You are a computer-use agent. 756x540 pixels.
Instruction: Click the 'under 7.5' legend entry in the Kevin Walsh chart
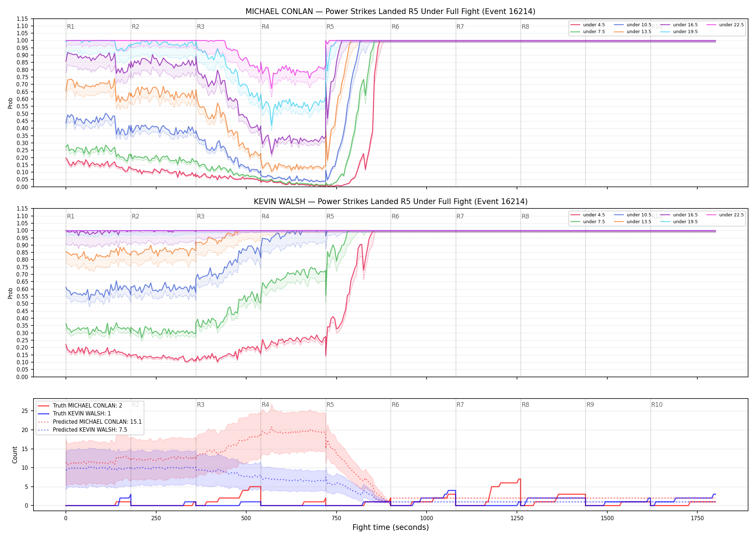click(x=588, y=222)
